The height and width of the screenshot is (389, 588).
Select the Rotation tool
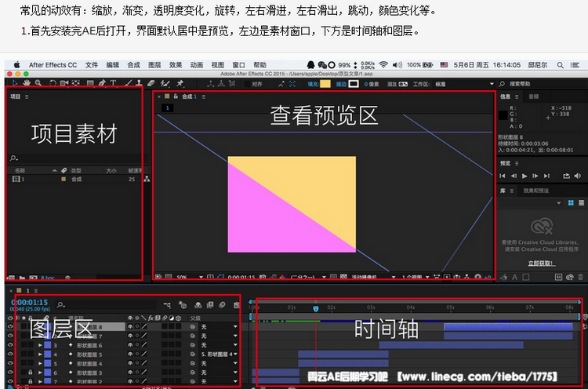[53, 83]
